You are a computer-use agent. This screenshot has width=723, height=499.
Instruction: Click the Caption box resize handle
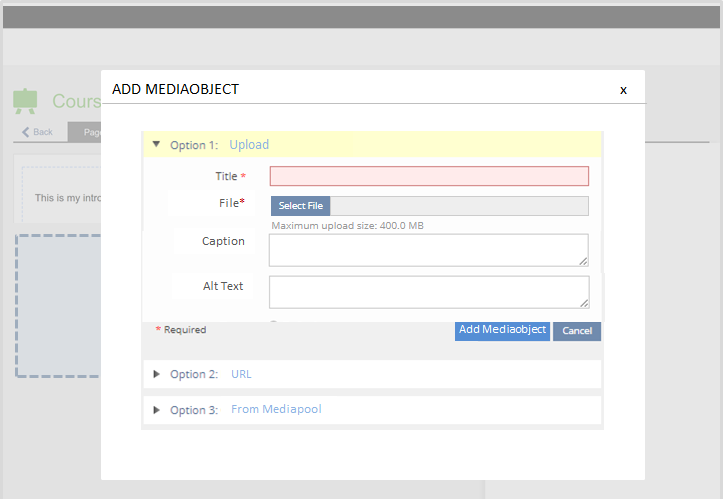coord(583,261)
